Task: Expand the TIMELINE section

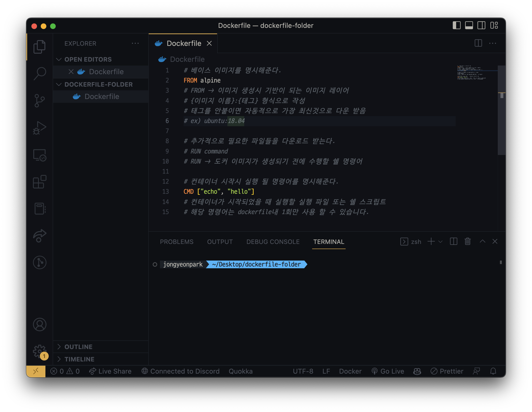Action: (79, 359)
